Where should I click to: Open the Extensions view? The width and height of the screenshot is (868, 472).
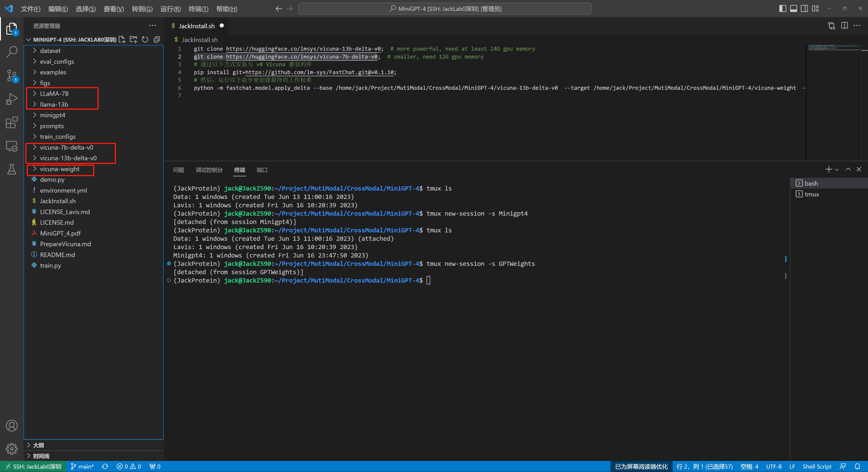[12, 123]
